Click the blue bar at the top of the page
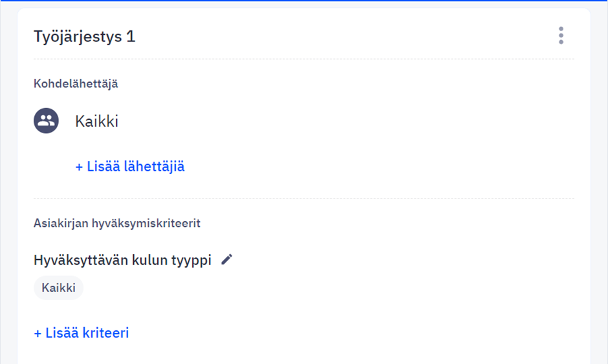608x364 pixels. click(304, 1)
